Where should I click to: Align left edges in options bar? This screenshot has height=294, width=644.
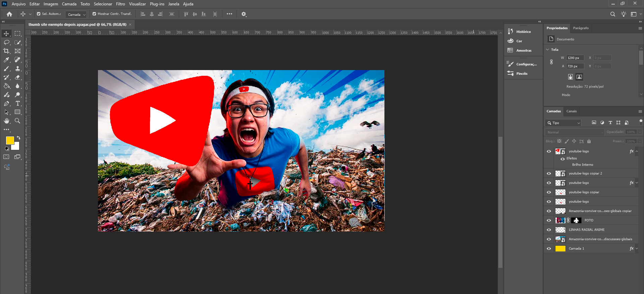143,14
